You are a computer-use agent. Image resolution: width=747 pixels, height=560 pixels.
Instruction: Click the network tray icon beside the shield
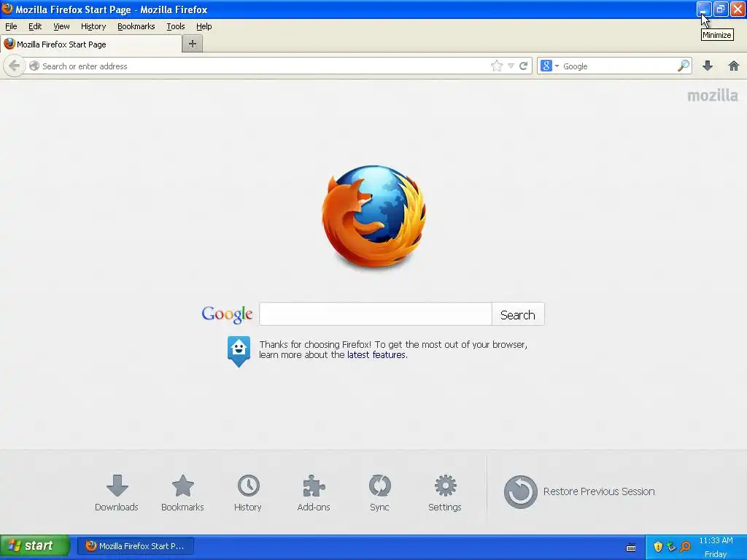click(x=671, y=547)
